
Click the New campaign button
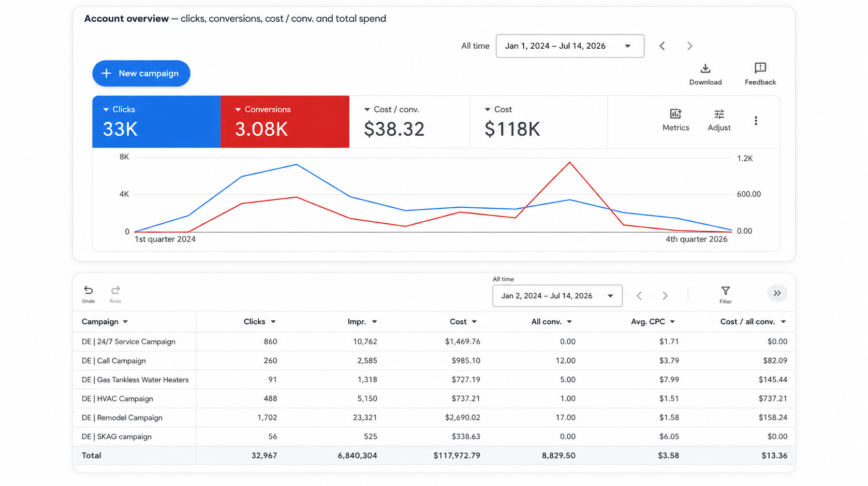[141, 74]
